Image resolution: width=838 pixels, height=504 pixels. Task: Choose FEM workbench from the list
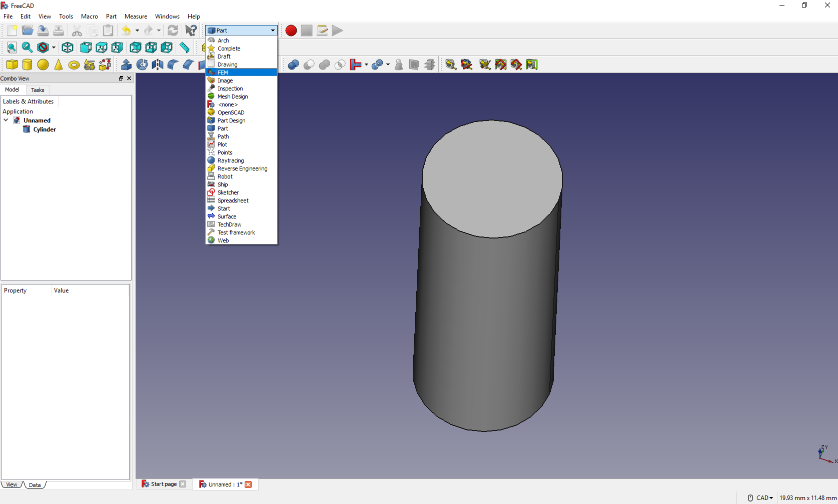point(223,72)
